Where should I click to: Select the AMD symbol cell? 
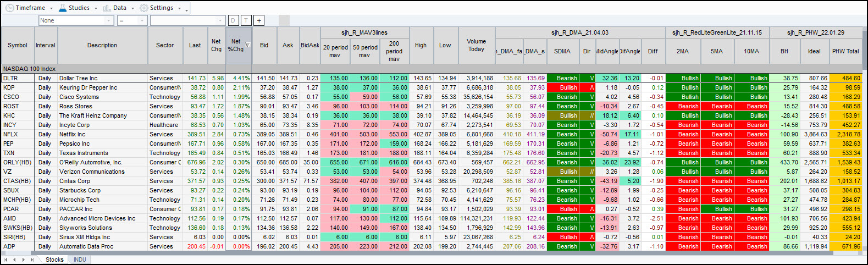(x=18, y=218)
